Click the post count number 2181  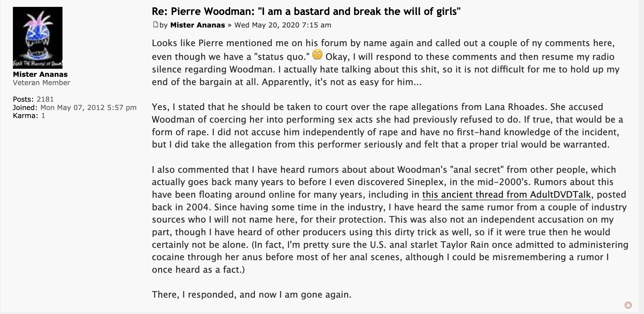tap(45, 99)
